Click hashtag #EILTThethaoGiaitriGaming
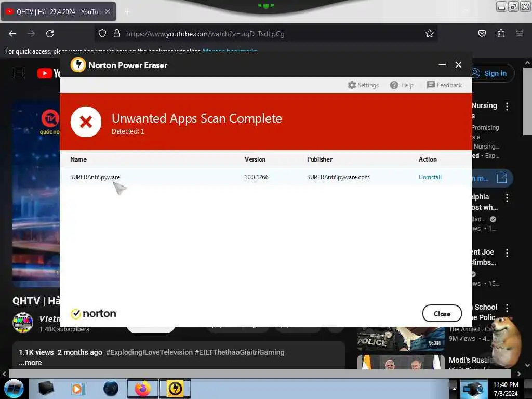The height and width of the screenshot is (399, 532). click(x=240, y=353)
